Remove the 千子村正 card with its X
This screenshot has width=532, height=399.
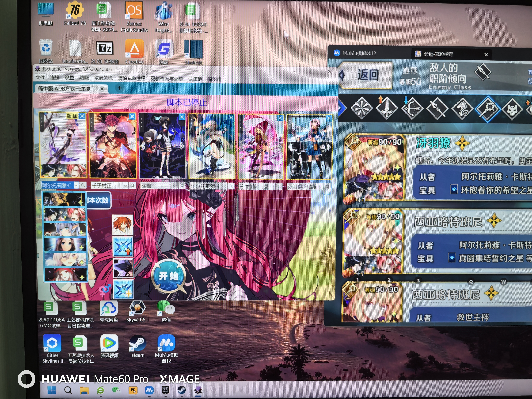coord(132,116)
